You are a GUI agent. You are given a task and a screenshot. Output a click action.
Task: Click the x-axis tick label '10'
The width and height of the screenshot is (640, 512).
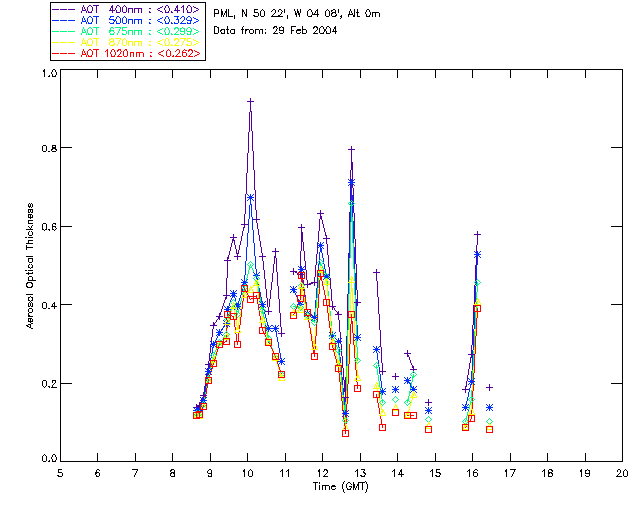click(x=247, y=473)
